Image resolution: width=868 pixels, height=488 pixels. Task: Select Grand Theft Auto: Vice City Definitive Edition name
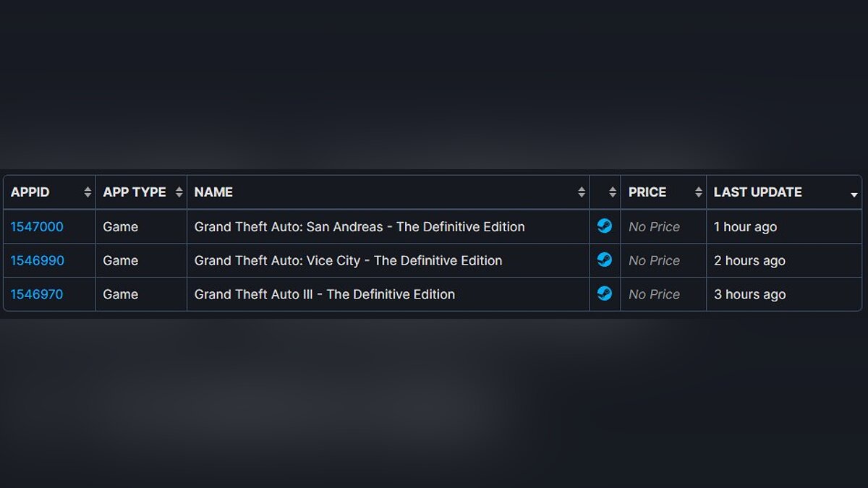[348, 261]
